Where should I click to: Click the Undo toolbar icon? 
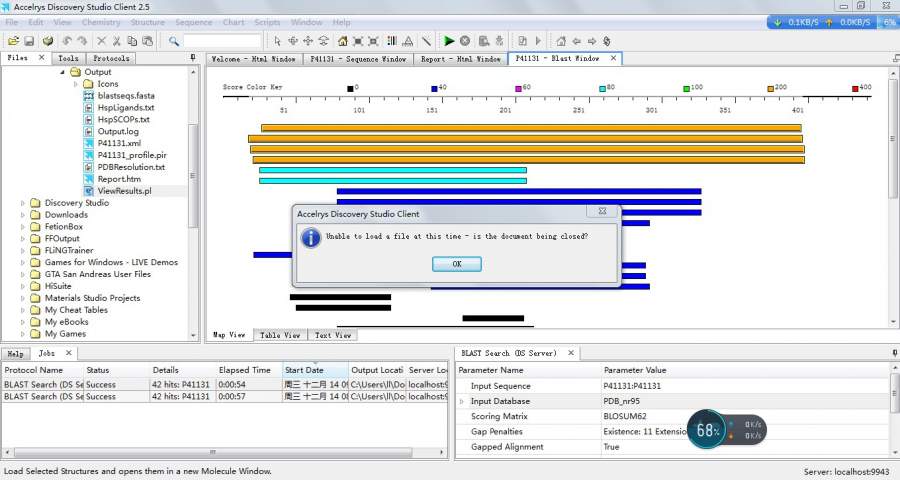pyautogui.click(x=67, y=41)
